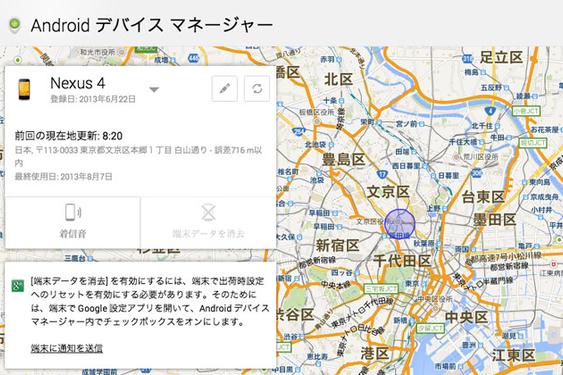Click the 足立区 label on the map
This screenshot has height=375, width=563.
[x=501, y=57]
